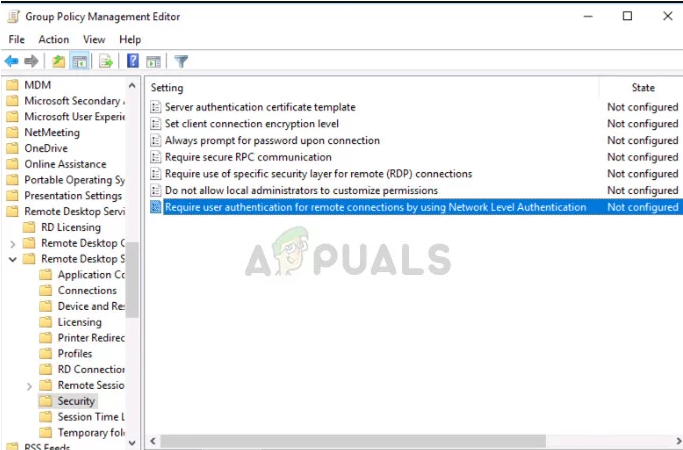Click the policy icon beside Always prompt for password
This screenshot has width=683, height=450.
pos(156,140)
